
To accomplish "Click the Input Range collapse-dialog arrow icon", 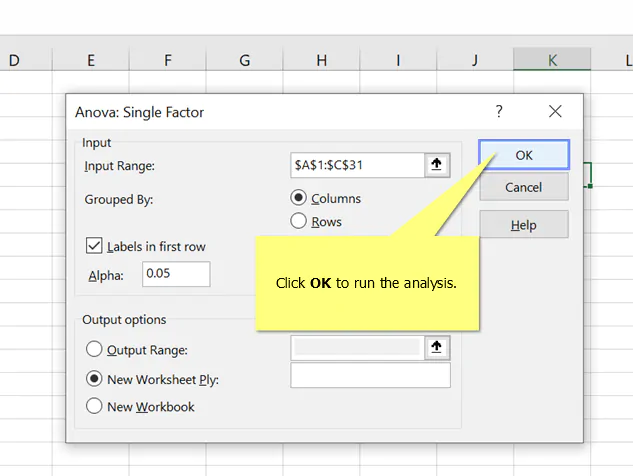I will click(437, 165).
